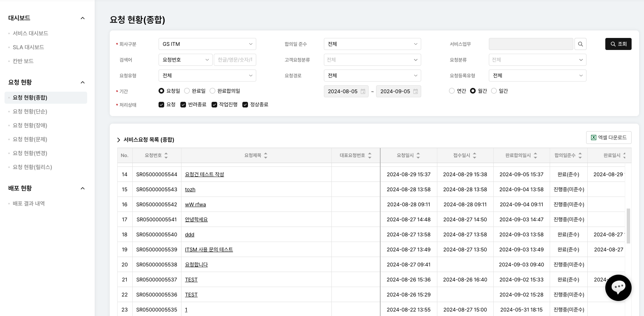Go to 요청 현황(장애) menu item
The height and width of the screenshot is (316, 644).
tap(30, 125)
